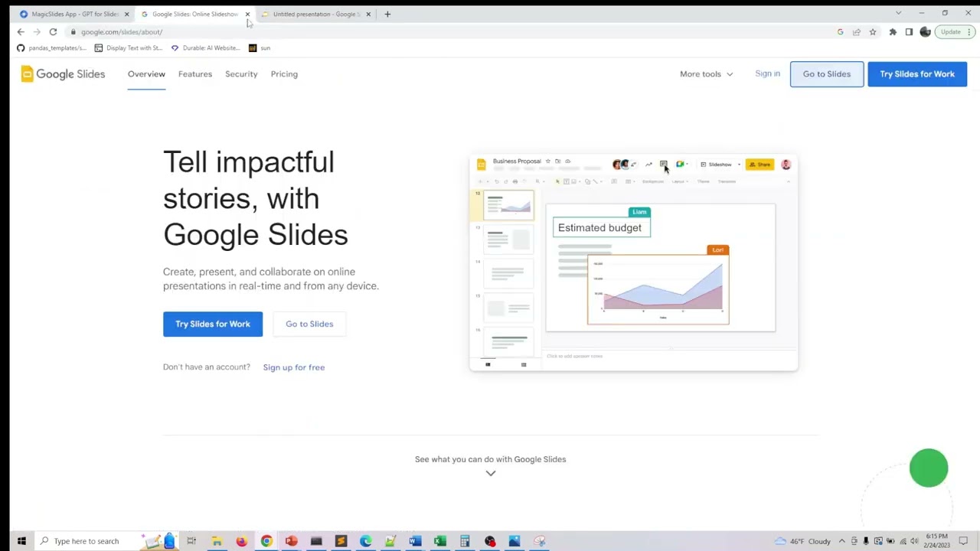The width and height of the screenshot is (980, 551).
Task: Click the Sign in link
Action: 767,73
